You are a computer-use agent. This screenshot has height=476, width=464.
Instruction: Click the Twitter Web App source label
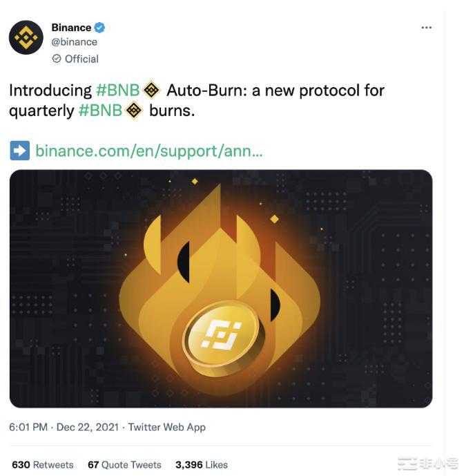[x=167, y=428]
